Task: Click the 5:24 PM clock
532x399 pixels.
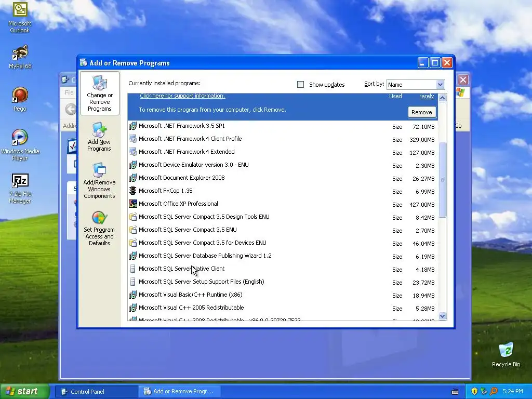Action: tap(512, 391)
